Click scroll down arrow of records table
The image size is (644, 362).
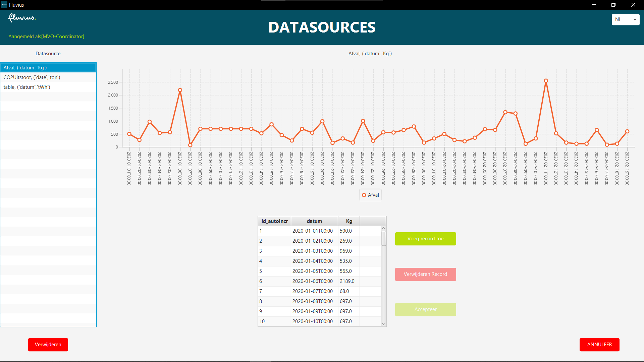pos(384,324)
